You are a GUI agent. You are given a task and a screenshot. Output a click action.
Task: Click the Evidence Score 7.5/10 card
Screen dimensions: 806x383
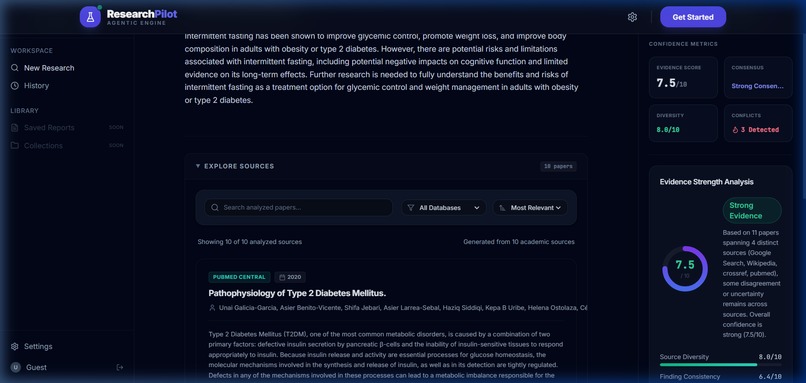[683, 77]
